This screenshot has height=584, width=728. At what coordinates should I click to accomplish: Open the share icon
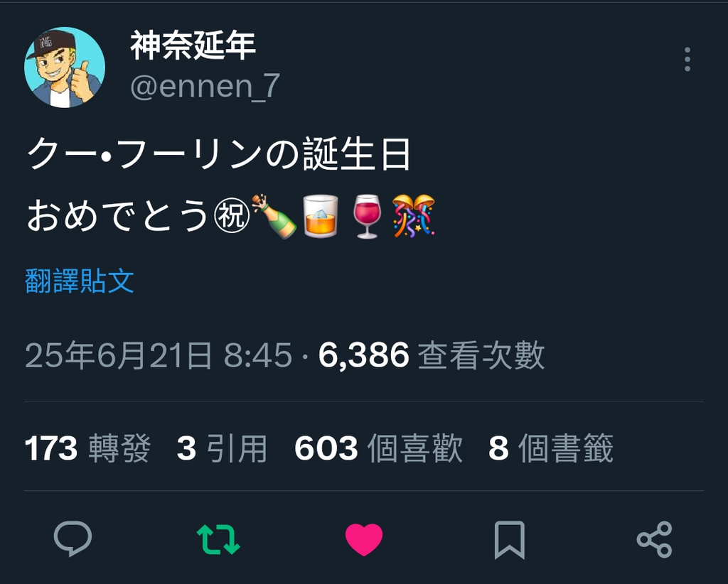655,539
